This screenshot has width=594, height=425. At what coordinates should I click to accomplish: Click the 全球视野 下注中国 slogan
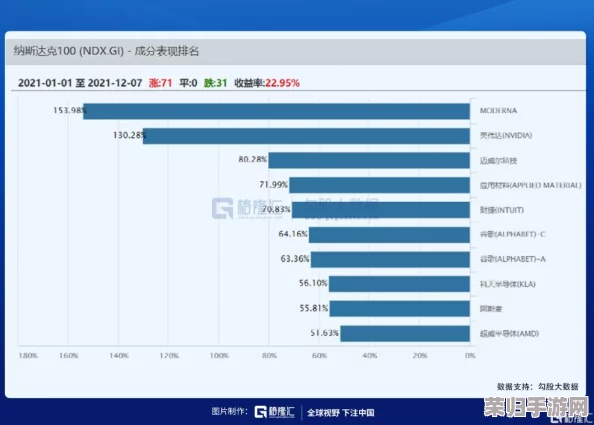(x=341, y=412)
